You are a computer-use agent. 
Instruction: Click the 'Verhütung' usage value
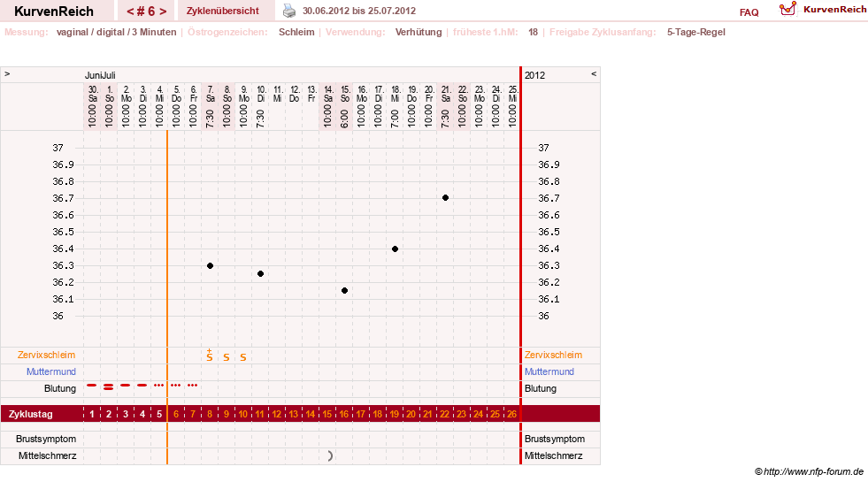click(x=419, y=32)
